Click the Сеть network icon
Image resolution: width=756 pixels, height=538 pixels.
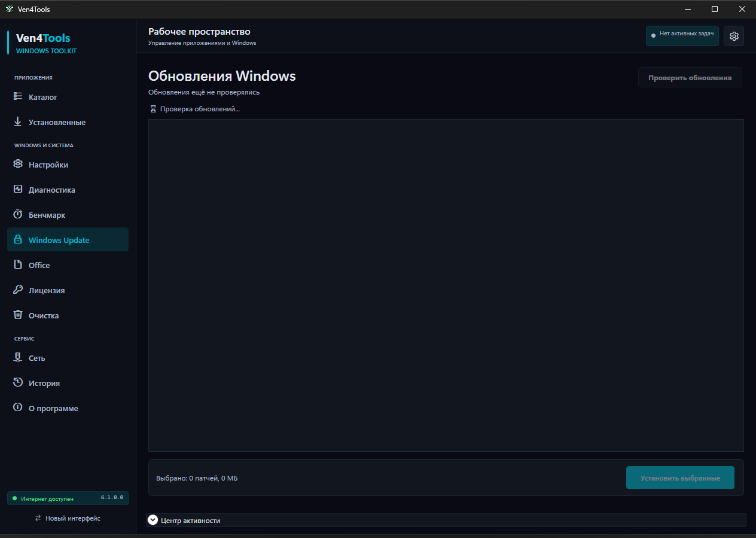pos(18,357)
